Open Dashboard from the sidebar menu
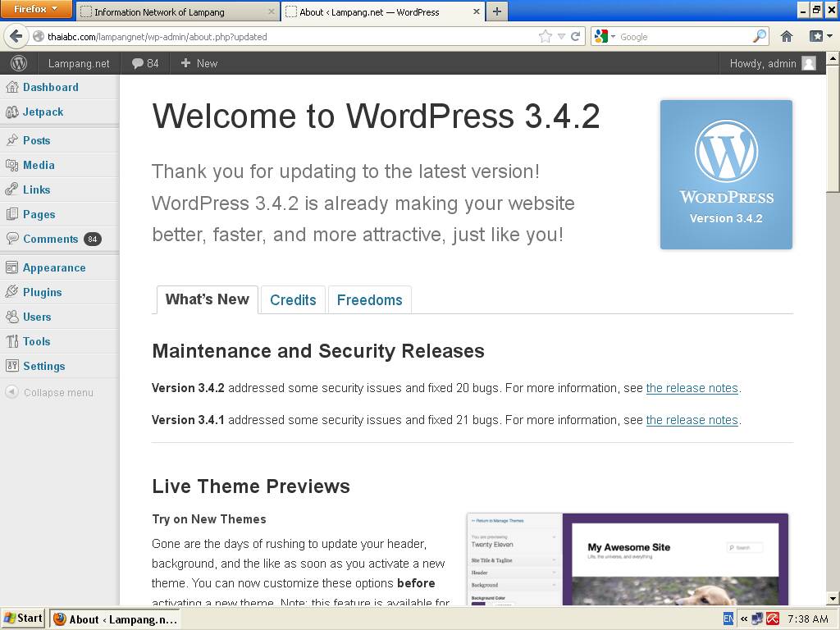The width and height of the screenshot is (840, 630). tap(50, 87)
